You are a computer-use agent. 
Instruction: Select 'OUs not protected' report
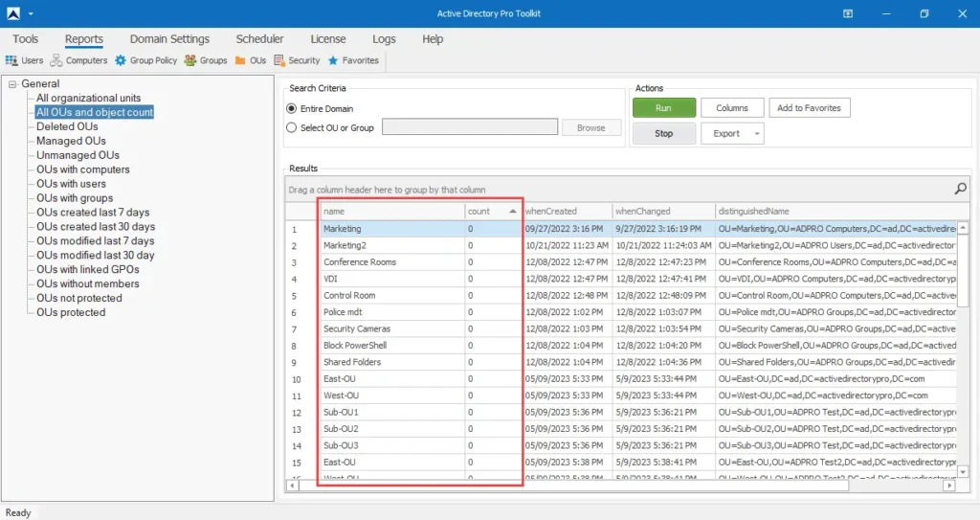tap(79, 299)
